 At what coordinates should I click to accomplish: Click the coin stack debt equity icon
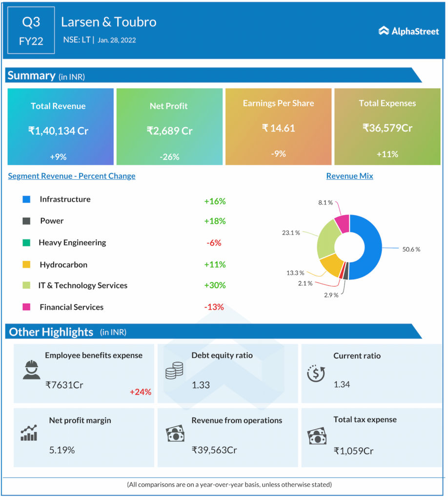(x=174, y=371)
